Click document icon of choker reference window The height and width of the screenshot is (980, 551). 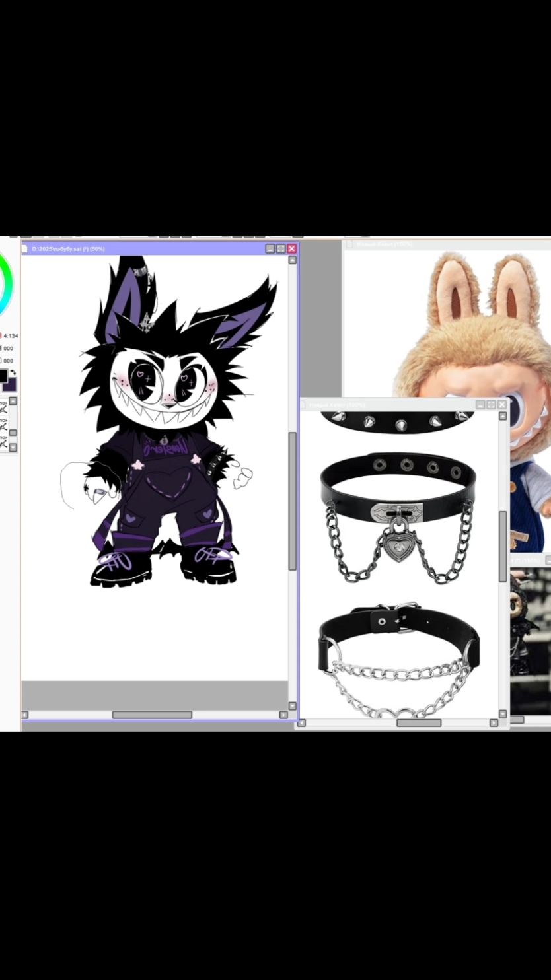(304, 405)
